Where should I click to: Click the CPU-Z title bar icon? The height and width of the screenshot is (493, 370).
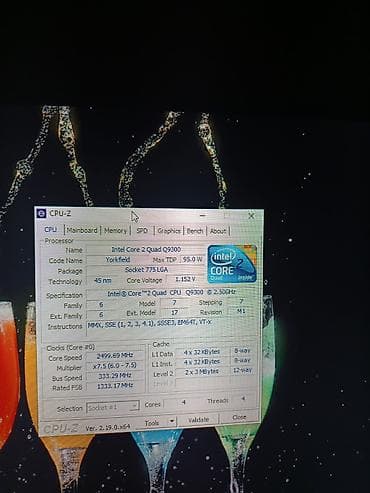[x=41, y=213]
